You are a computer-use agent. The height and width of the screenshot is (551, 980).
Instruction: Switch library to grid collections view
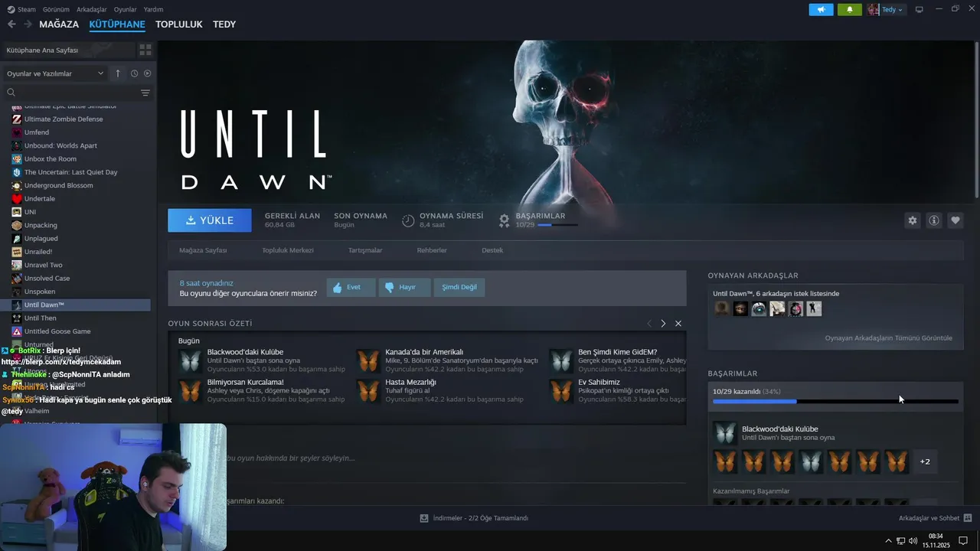[x=145, y=50]
